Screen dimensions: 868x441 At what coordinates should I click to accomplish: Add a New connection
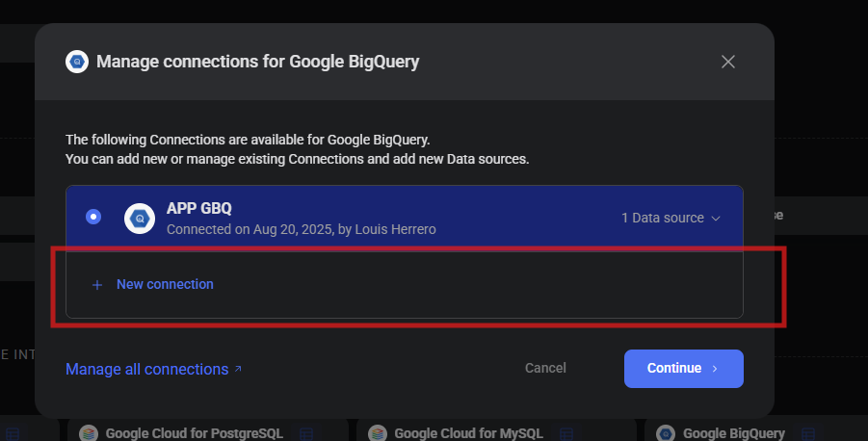[404, 284]
